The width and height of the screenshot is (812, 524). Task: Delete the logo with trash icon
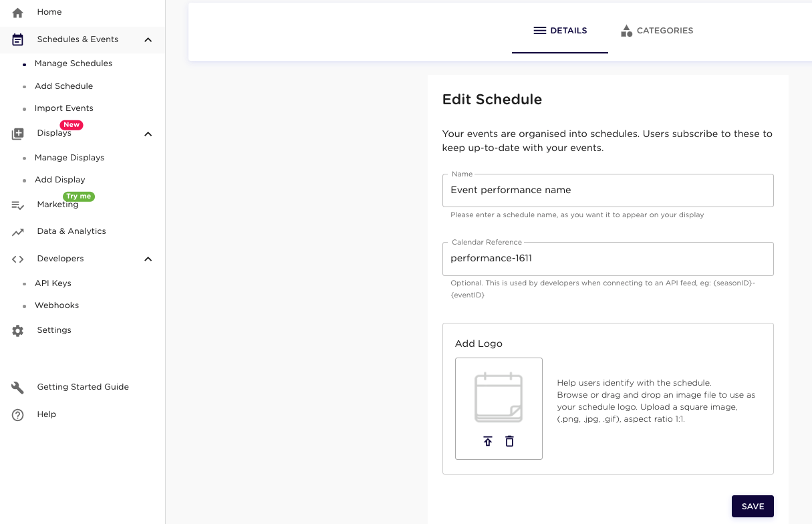tap(509, 441)
